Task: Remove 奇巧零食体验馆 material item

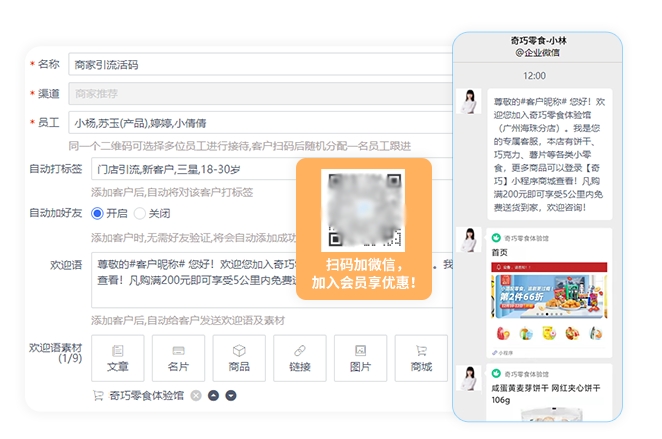Action: tap(196, 396)
